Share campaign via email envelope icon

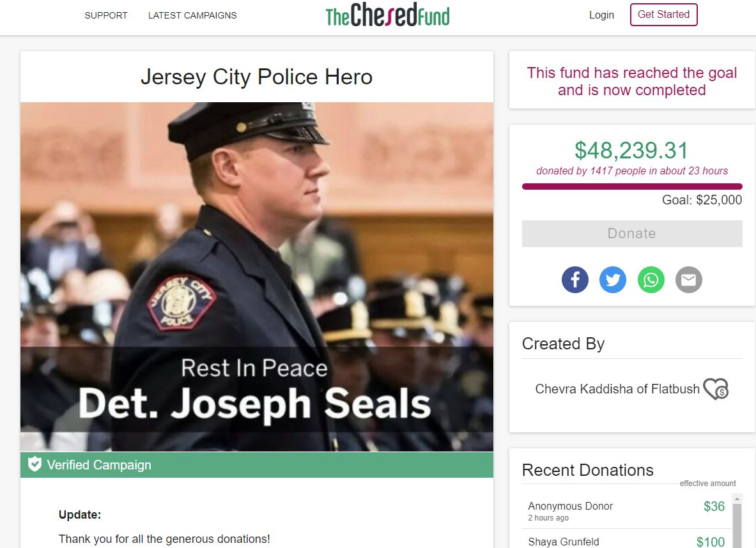coord(688,280)
